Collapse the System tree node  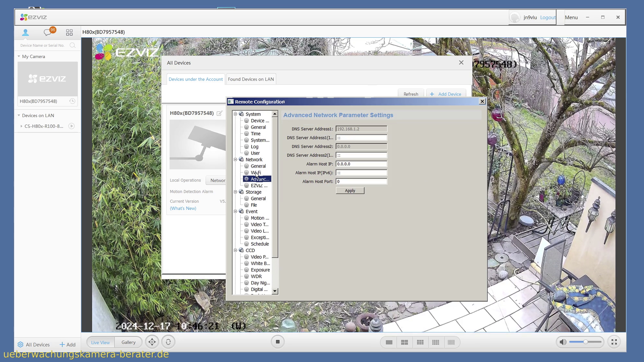(x=235, y=114)
